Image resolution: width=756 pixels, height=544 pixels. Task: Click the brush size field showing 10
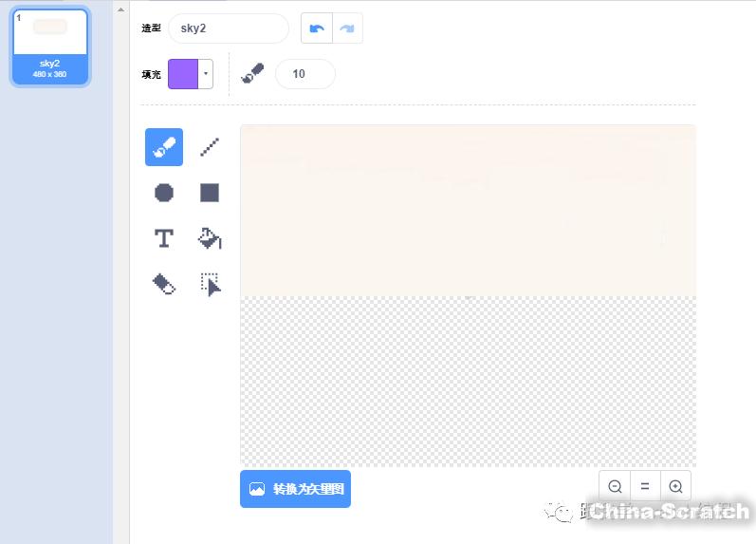[304, 74]
